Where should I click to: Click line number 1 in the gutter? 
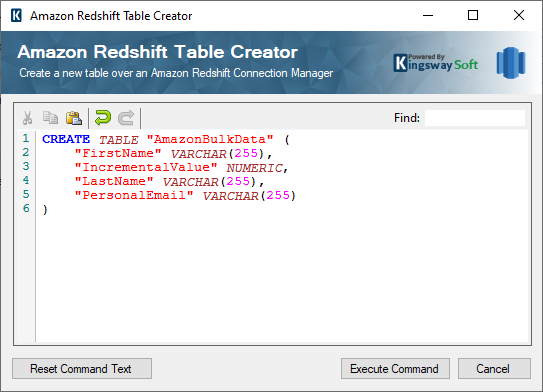[x=26, y=139]
